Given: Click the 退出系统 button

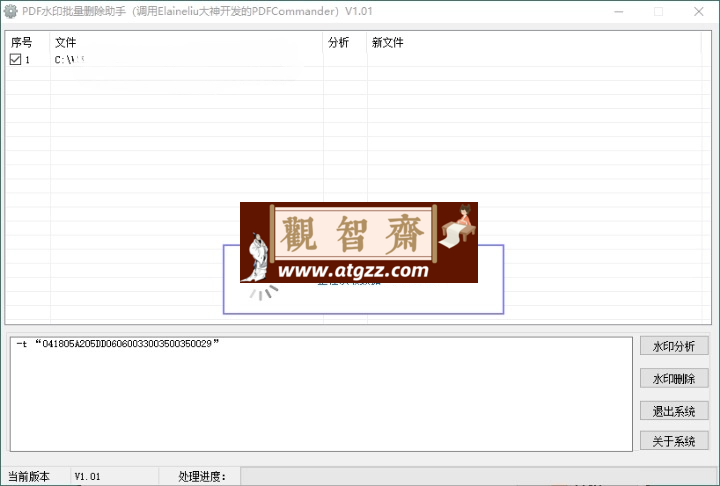Looking at the screenshot, I should click(674, 411).
